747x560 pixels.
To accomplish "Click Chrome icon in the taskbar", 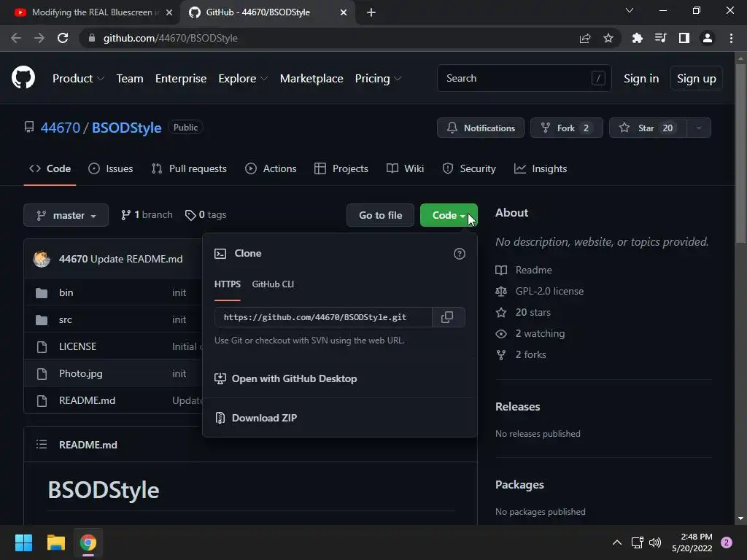I will click(88, 542).
